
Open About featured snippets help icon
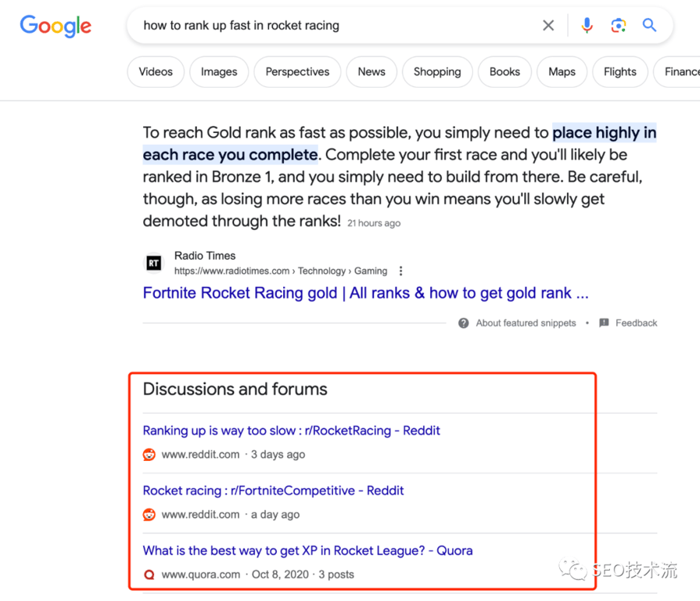[x=464, y=323]
